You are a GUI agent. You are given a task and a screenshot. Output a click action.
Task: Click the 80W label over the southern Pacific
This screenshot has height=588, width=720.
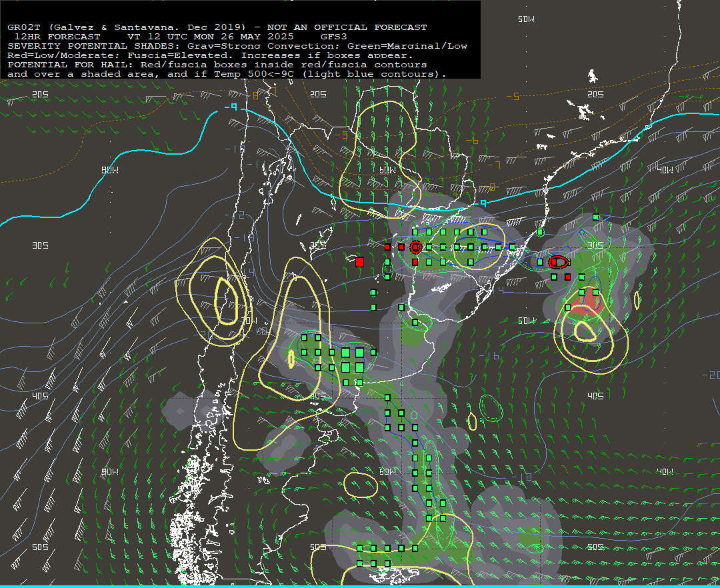[x=110, y=471]
